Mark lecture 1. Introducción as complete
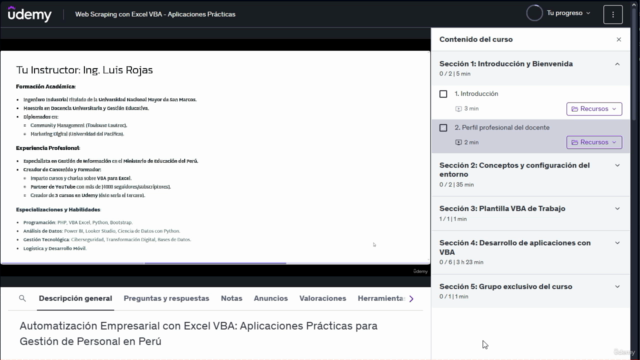Image resolution: width=640 pixels, height=360 pixels. 443,94
